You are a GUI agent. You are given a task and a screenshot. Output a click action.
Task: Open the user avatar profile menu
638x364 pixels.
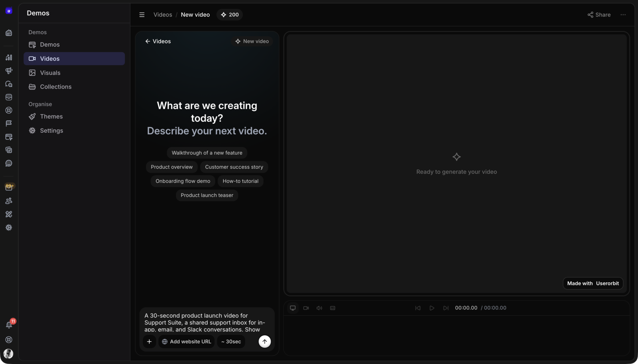point(8,354)
